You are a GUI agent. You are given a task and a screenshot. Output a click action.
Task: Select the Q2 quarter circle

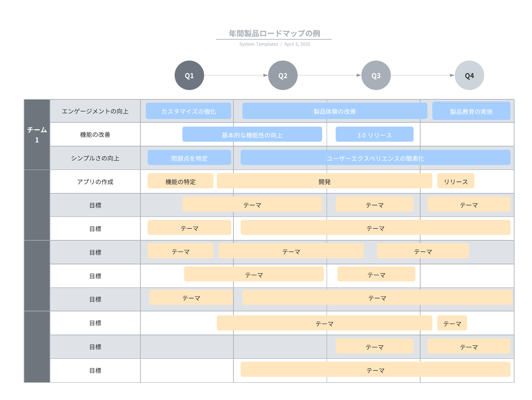[283, 76]
